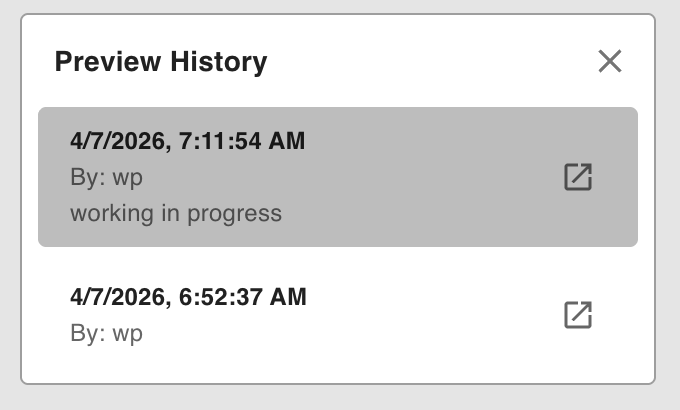Open the 6:52:37 AM preview in new window
The width and height of the screenshot is (680, 410).
[x=578, y=314]
